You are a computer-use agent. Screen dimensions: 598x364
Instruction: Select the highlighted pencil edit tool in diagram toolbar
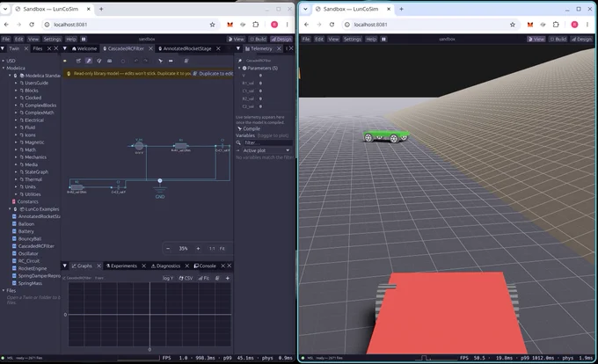pyautogui.click(x=89, y=61)
